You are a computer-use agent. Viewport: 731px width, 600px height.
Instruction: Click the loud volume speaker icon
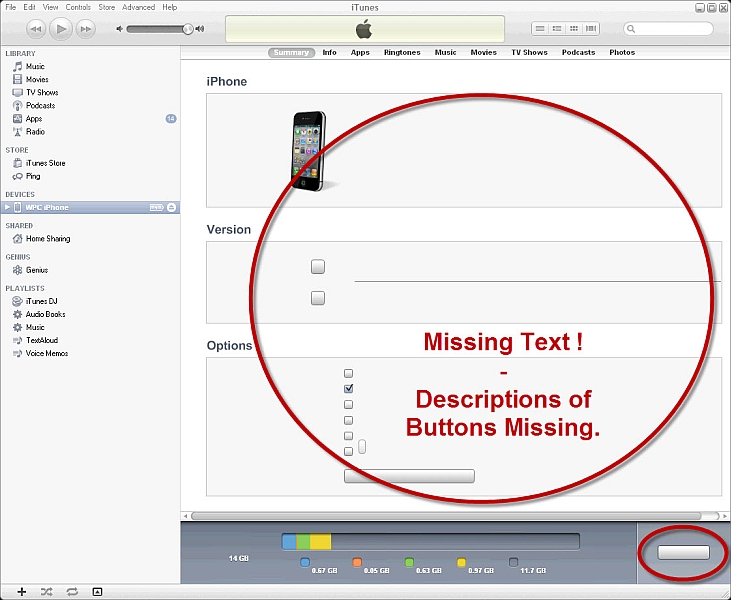[x=200, y=29]
